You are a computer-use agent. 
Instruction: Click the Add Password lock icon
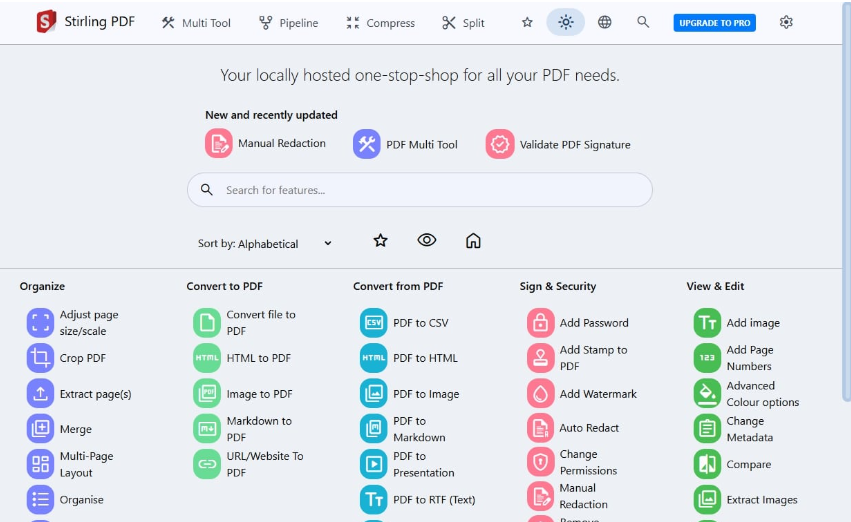pyautogui.click(x=540, y=323)
